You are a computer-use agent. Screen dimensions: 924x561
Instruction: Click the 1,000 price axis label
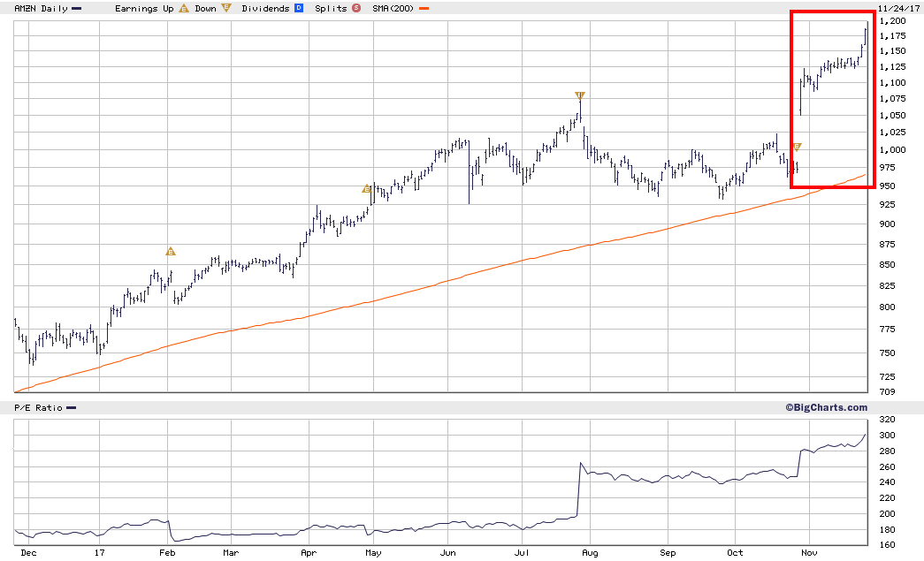point(893,150)
